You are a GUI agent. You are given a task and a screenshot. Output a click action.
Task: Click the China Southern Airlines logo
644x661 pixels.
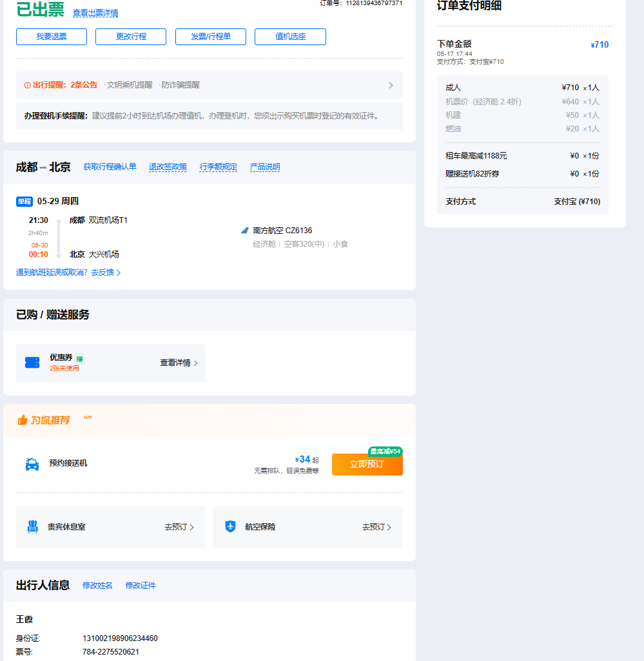[244, 230]
